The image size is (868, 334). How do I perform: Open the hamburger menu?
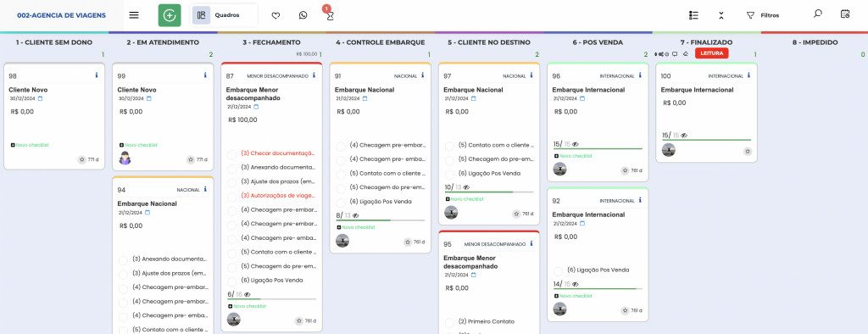[x=134, y=15]
